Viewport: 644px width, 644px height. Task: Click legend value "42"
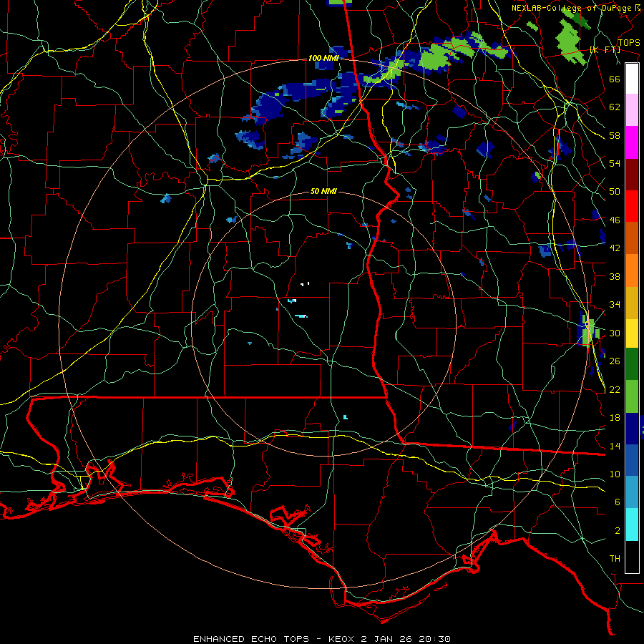click(x=615, y=248)
